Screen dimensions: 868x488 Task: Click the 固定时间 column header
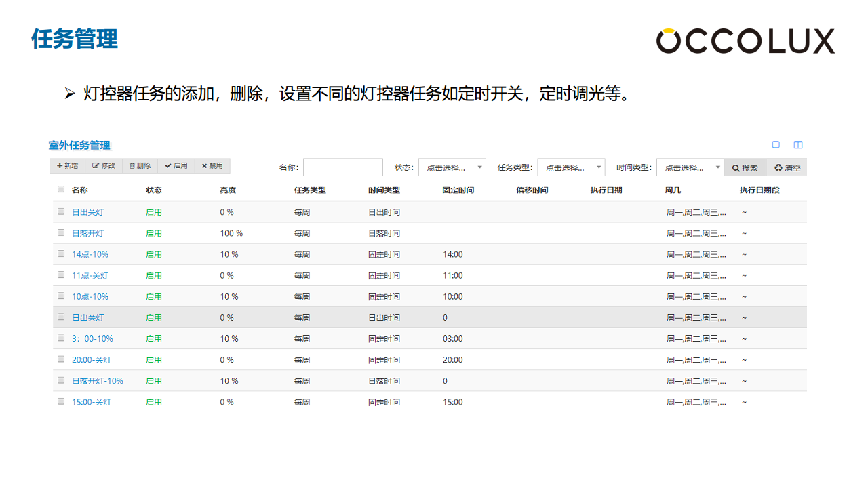point(458,190)
